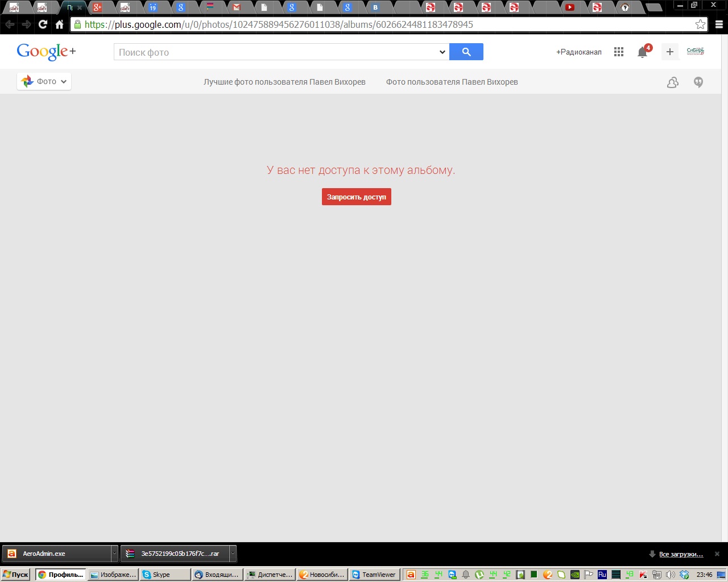Image resolution: width=728 pixels, height=582 pixels.
Task: Click the blue search magnifier button
Action: click(x=466, y=52)
